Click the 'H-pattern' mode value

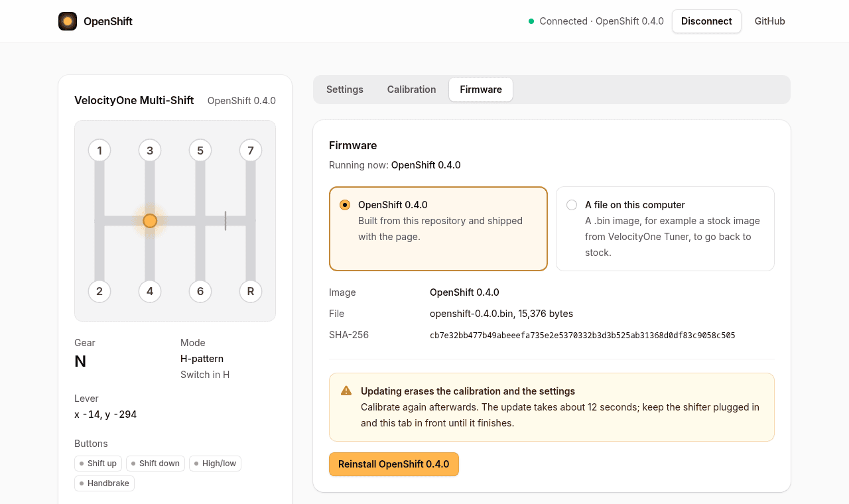[x=202, y=359]
